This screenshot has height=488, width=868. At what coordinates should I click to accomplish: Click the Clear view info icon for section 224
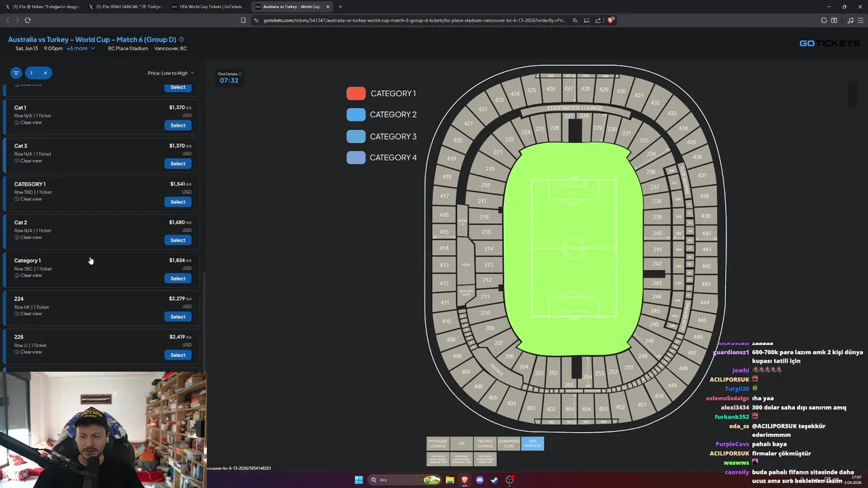pyautogui.click(x=17, y=314)
